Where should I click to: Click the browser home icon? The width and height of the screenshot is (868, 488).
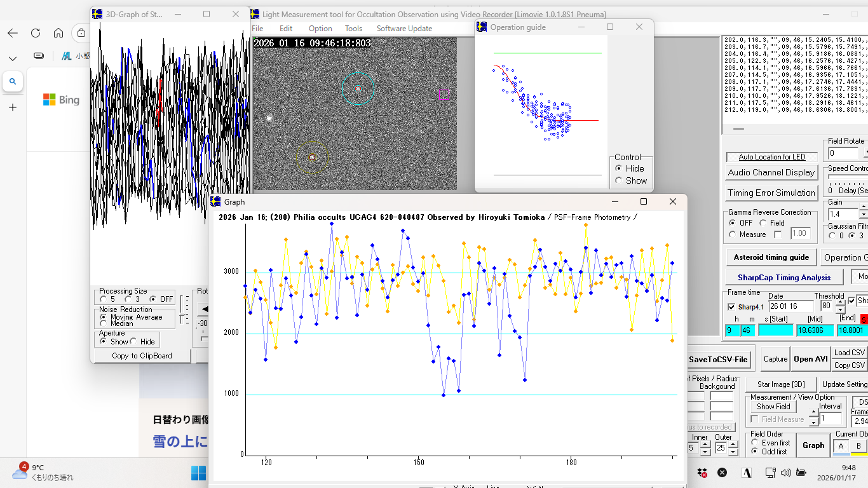point(58,33)
